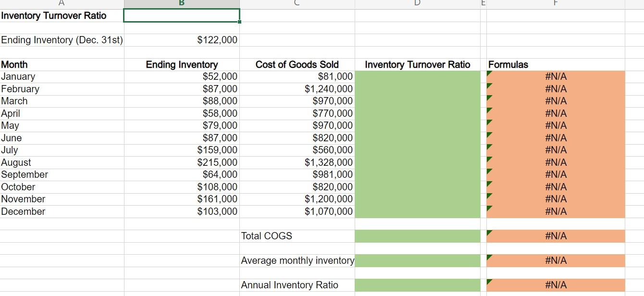This screenshot has width=644, height=296.
Task: Click the green error triangle on April's formula cell
Action: click(490, 110)
